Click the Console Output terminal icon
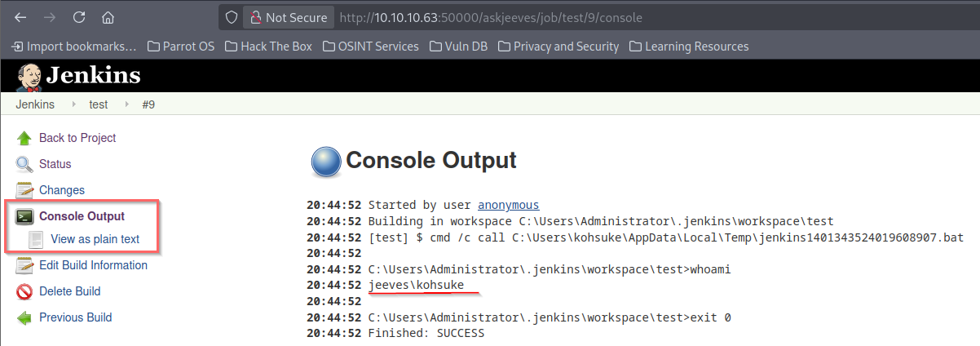Viewport: 980px width, 346px height. coord(24,216)
